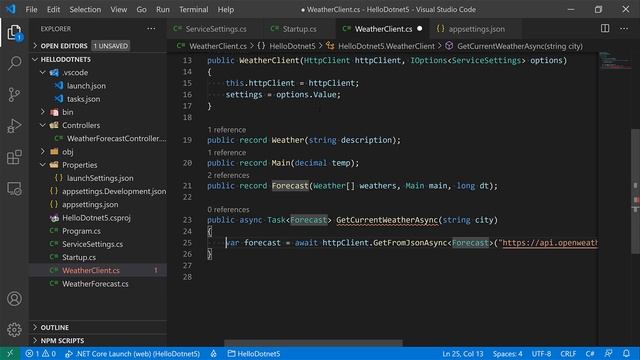640x360 pixels.
Task: Click the flame icon in the status bar
Action: click(x=213, y=353)
